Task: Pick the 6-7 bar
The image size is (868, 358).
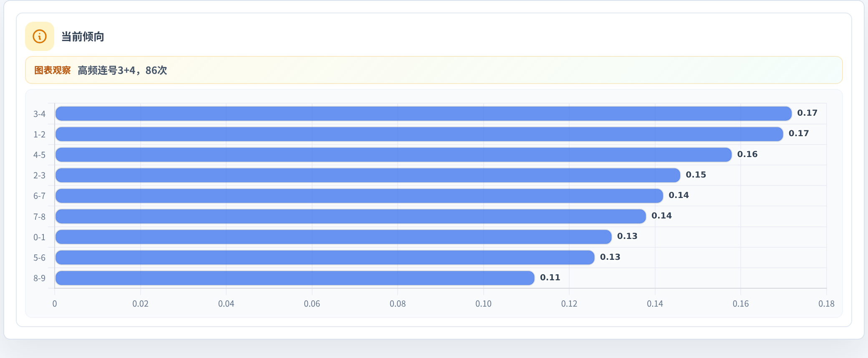Action: (359, 196)
